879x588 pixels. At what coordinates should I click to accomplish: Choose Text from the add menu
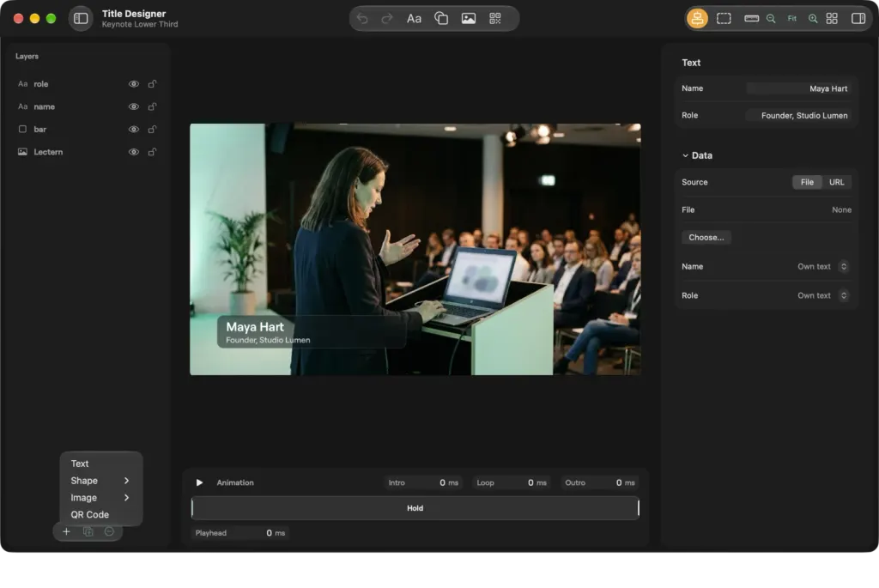pos(101,464)
